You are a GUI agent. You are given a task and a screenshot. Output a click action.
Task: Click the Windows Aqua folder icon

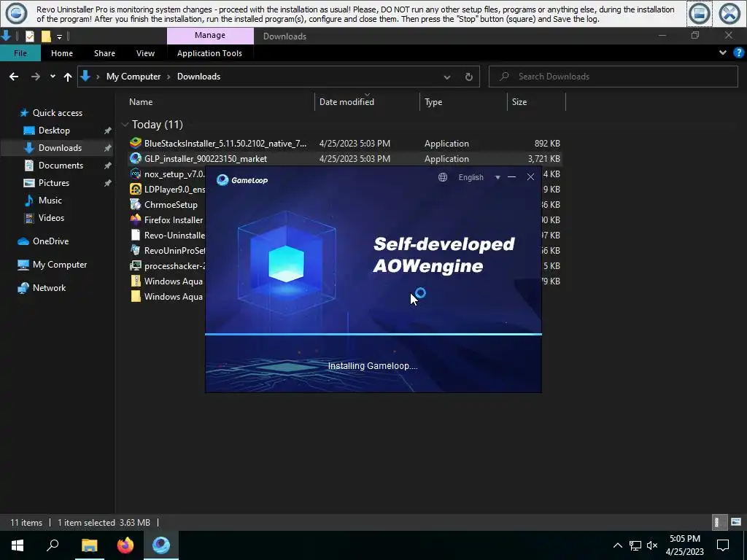point(135,296)
